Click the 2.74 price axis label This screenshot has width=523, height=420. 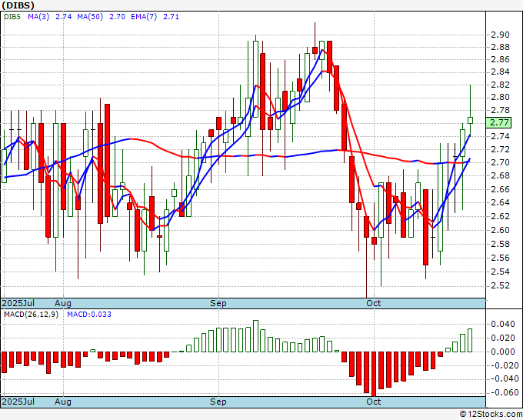[501, 136]
